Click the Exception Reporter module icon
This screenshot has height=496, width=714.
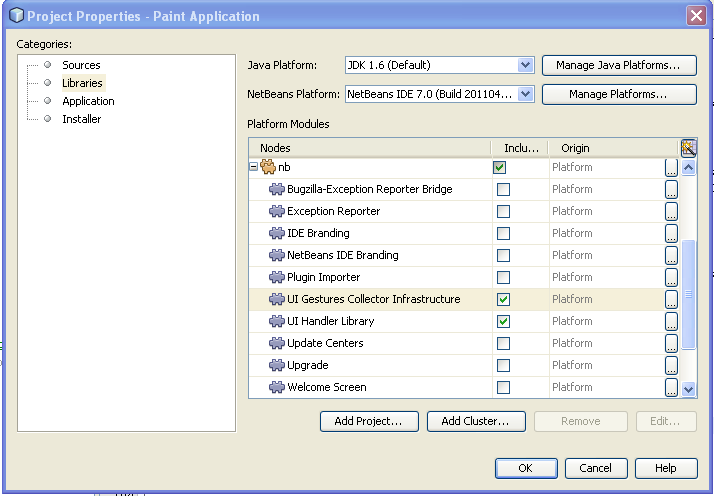pyautogui.click(x=277, y=211)
